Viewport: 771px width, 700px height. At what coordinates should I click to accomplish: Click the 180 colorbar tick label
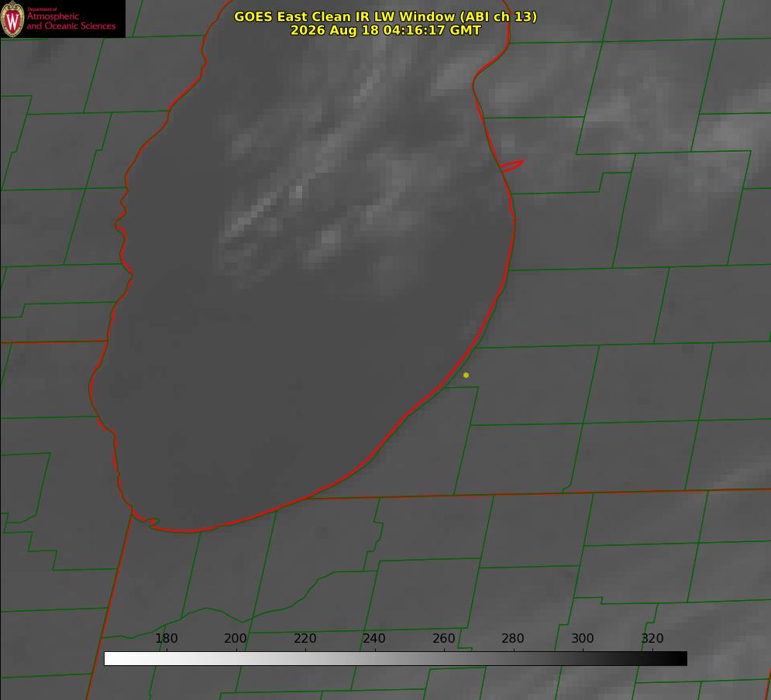click(166, 638)
